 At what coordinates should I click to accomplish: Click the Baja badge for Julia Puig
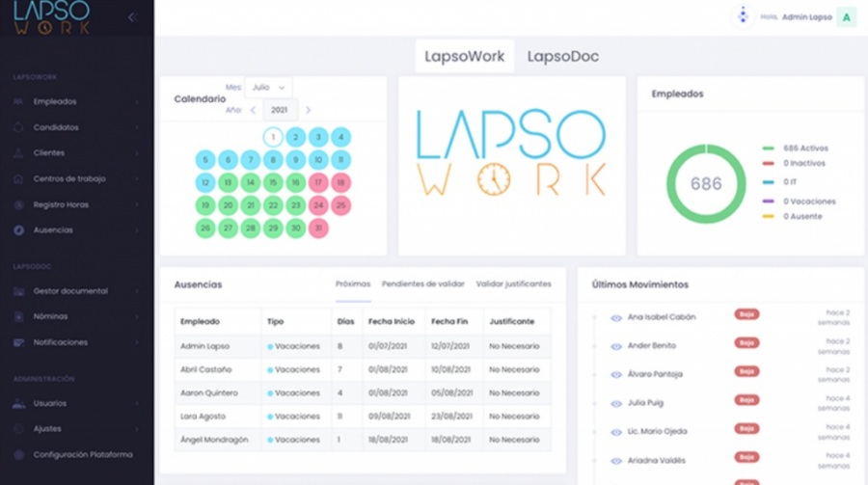(746, 400)
